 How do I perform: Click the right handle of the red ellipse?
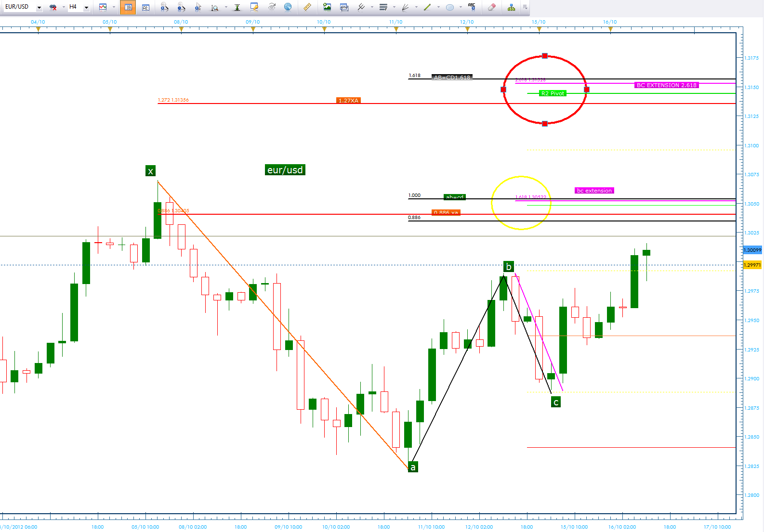(587, 90)
